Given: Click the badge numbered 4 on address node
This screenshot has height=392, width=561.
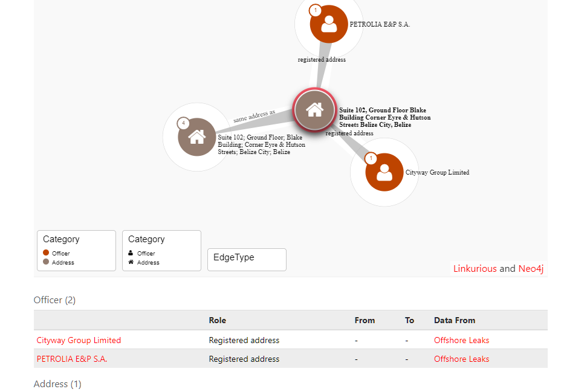Looking at the screenshot, I should [183, 123].
